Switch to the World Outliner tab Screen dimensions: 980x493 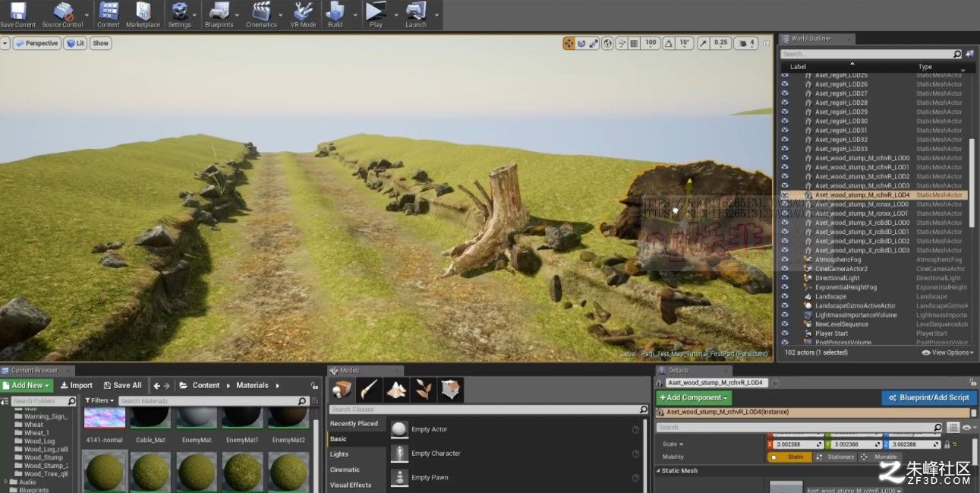[816, 39]
